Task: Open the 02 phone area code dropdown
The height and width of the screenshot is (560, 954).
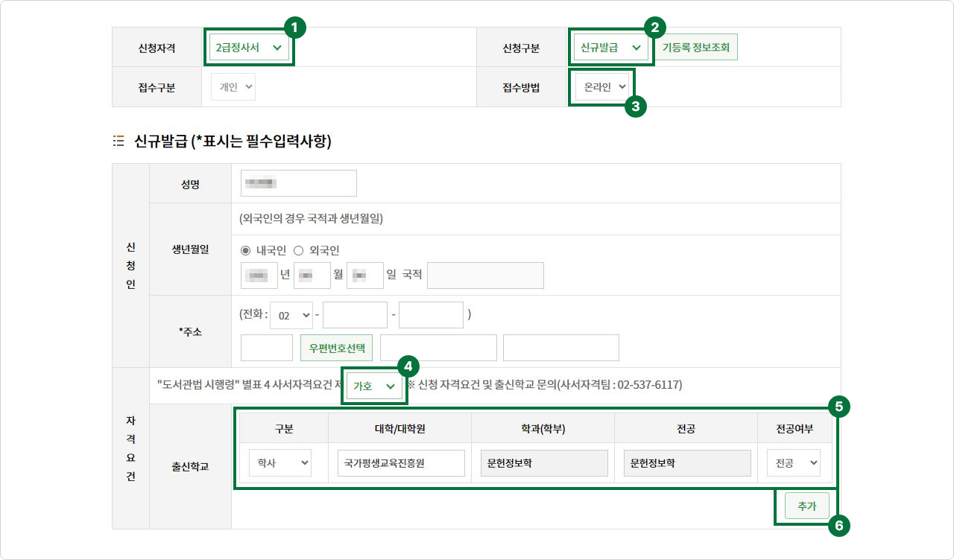Action: tap(291, 315)
